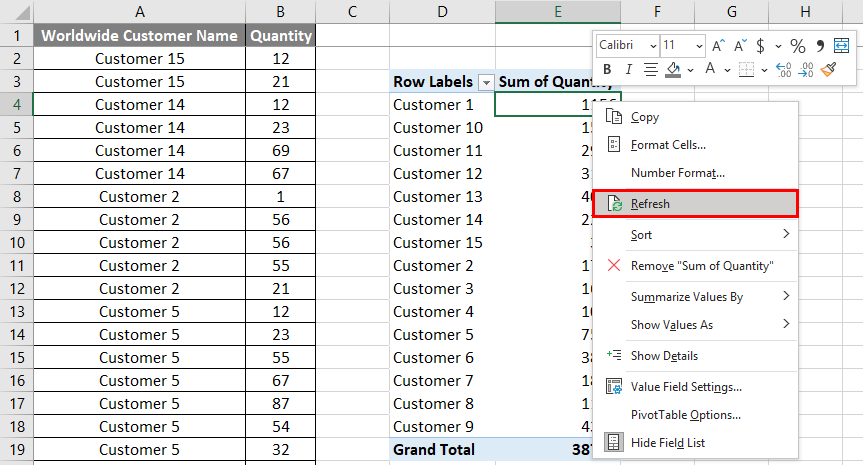
Task: Select column C header
Action: pos(352,12)
